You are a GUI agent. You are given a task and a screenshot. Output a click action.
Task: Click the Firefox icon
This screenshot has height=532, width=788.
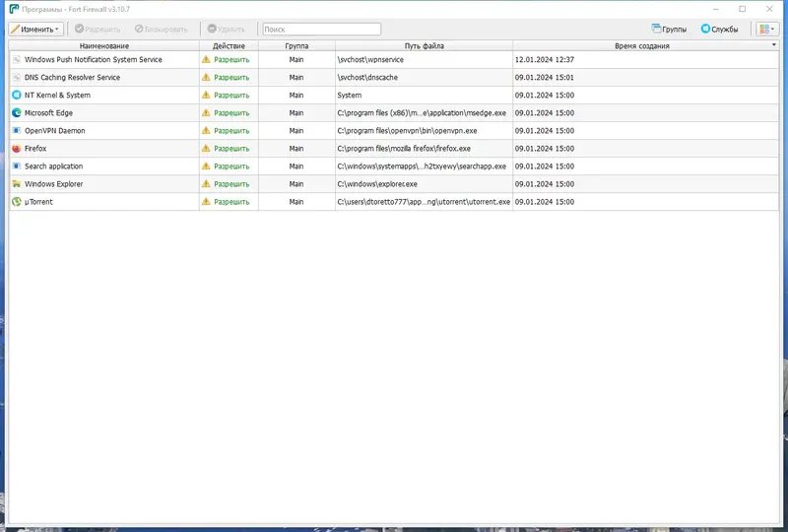pyautogui.click(x=17, y=149)
